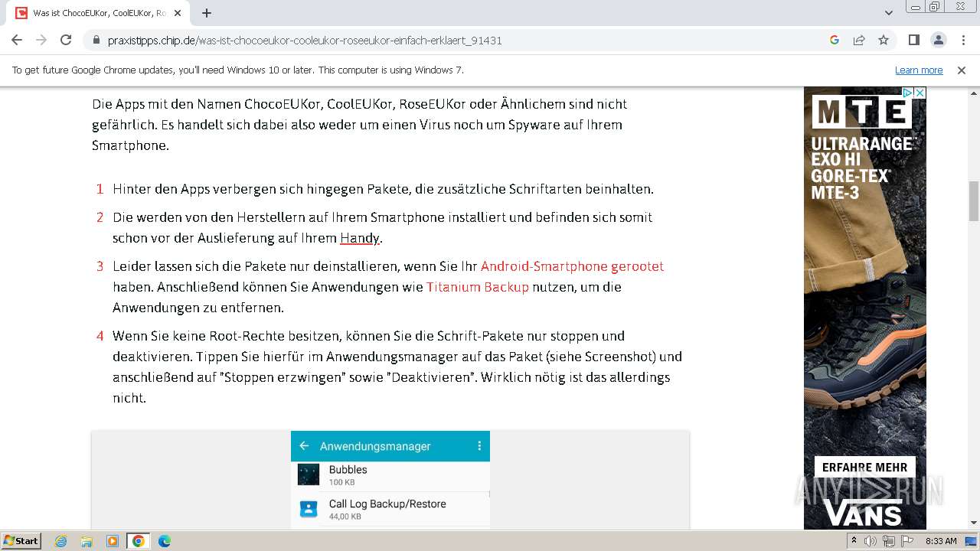Viewport: 980px width, 551px height.
Task: Open the ad info icon
Action: [x=908, y=93]
